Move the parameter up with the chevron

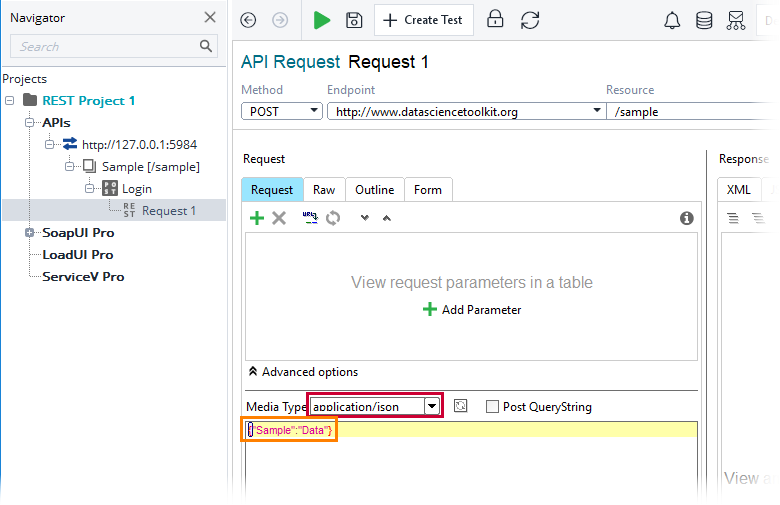click(x=387, y=218)
